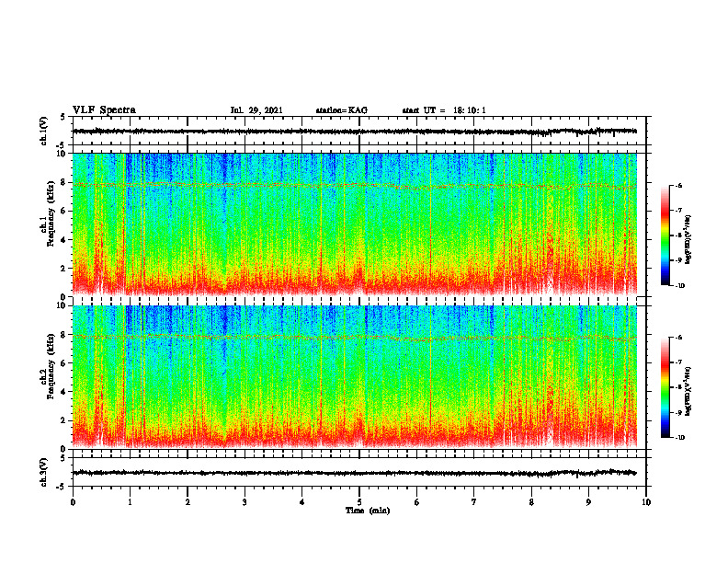Click the date 'Jul. 29, 2021' label
The width and height of the screenshot is (728, 563).
(256, 110)
